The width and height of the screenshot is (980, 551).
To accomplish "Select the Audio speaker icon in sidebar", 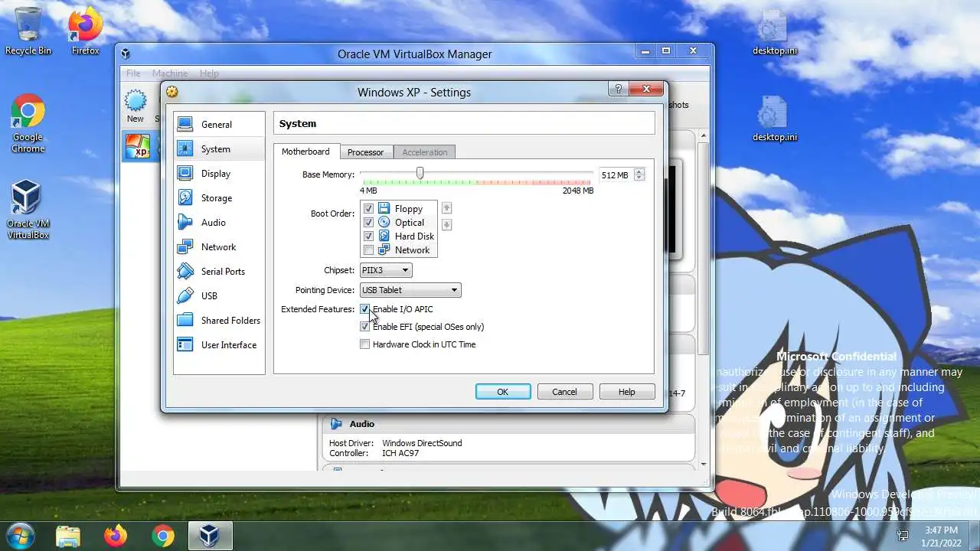I will (185, 222).
